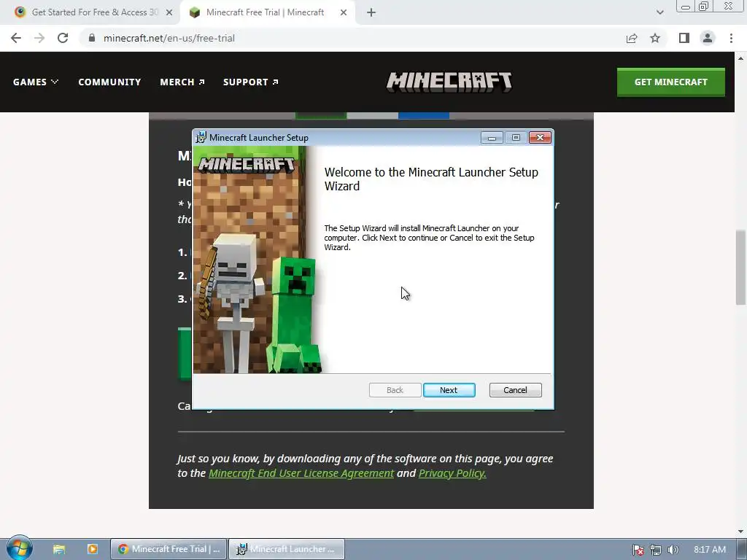This screenshot has width=747, height=560.
Task: Bookmark this page with star
Action: [655, 38]
